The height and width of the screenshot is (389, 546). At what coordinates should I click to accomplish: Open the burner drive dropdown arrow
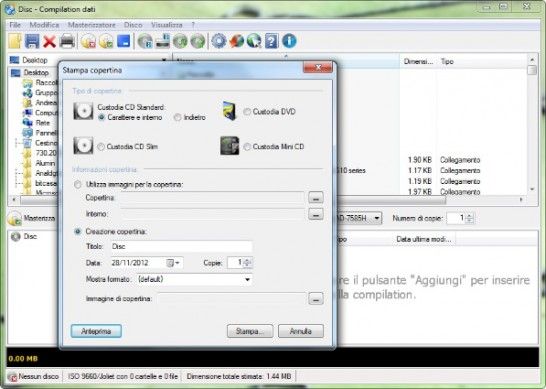tap(377, 218)
